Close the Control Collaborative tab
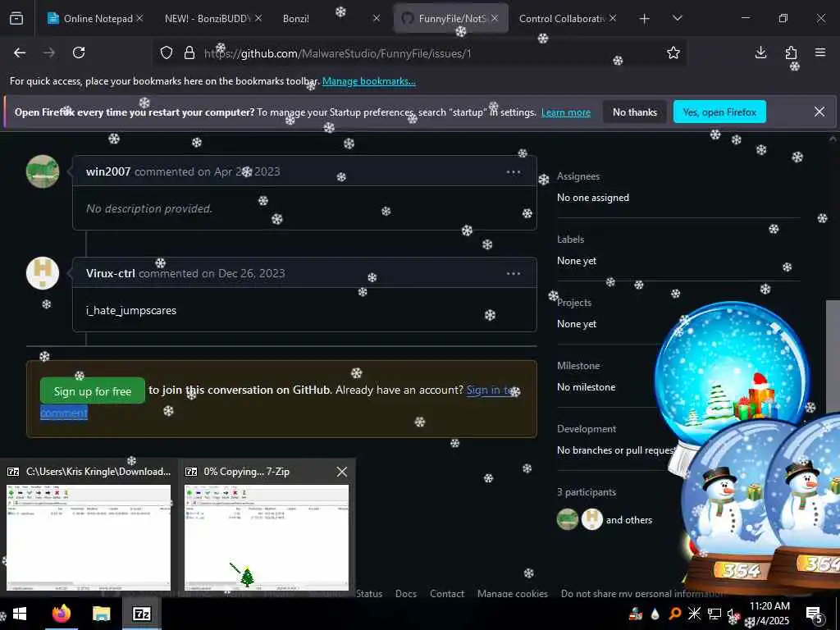 613,18
